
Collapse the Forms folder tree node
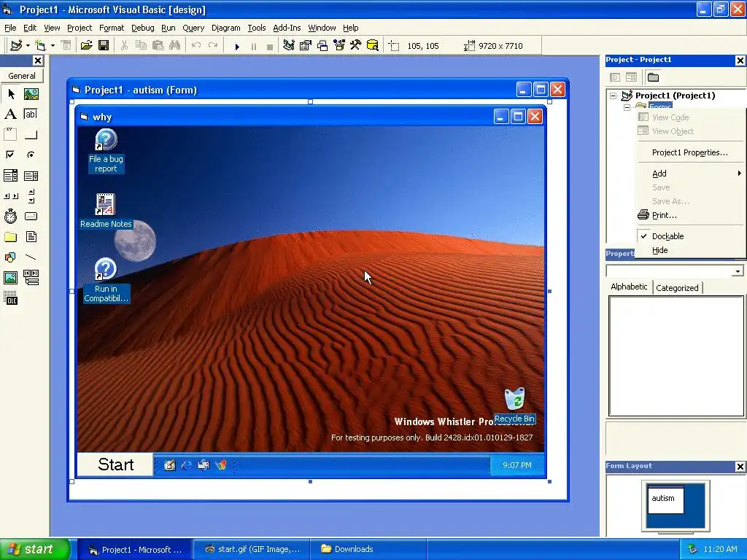627,107
